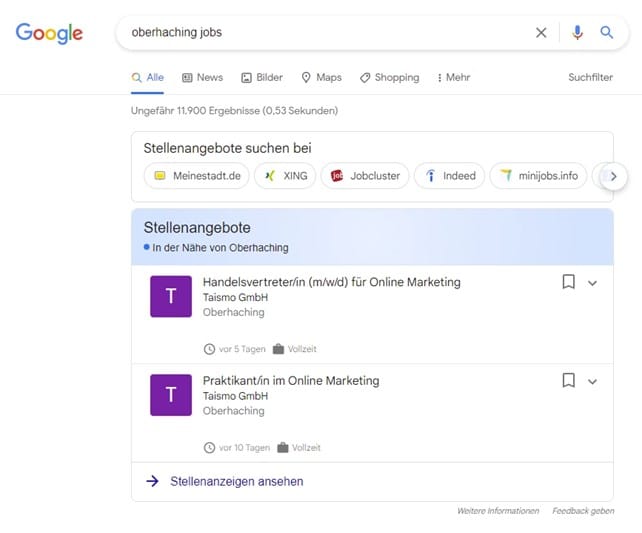The height and width of the screenshot is (533, 642).
Task: Click the 'Stellenangebote suchen bei' heading
Action: (227, 148)
